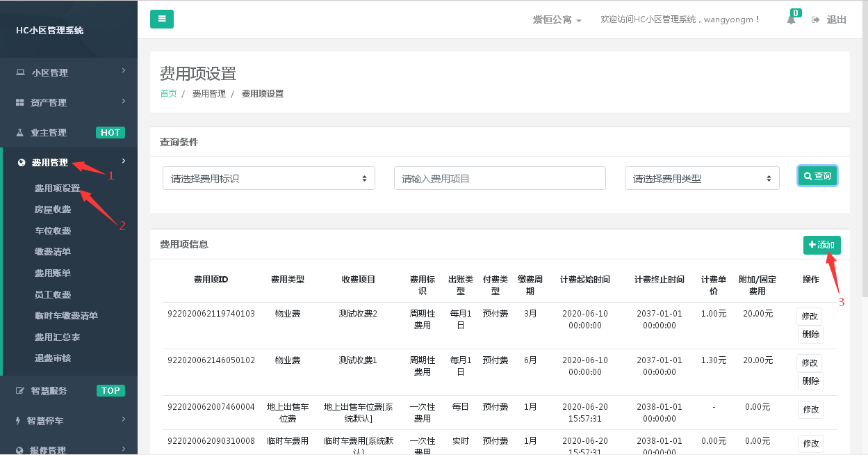
Task: Expand the 资产管理 menu chevron
Action: [x=124, y=100]
